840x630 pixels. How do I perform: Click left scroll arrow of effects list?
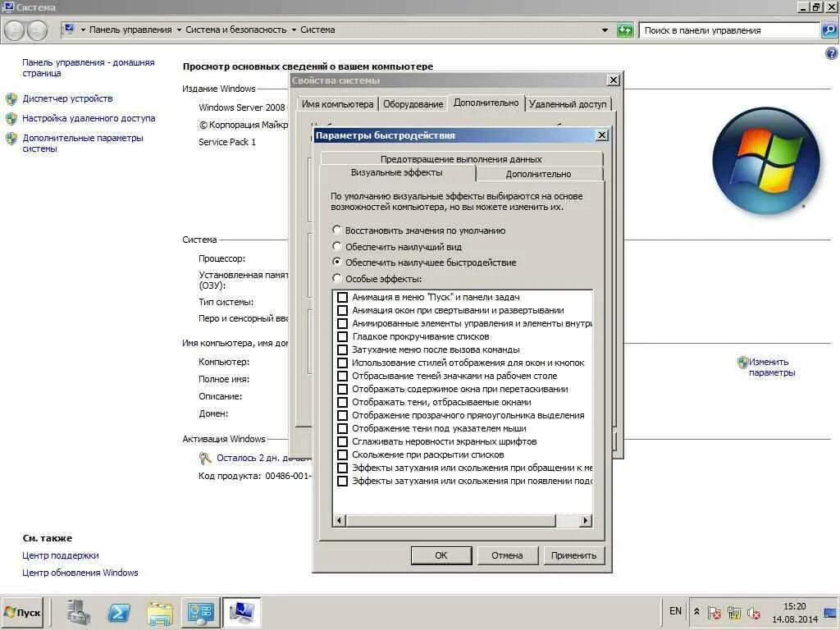[339, 520]
